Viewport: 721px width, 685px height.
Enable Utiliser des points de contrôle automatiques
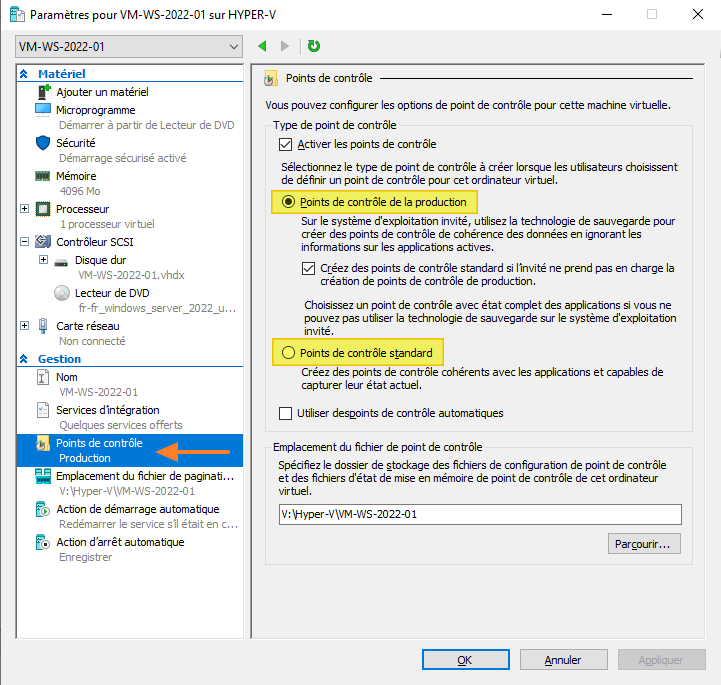(x=285, y=413)
